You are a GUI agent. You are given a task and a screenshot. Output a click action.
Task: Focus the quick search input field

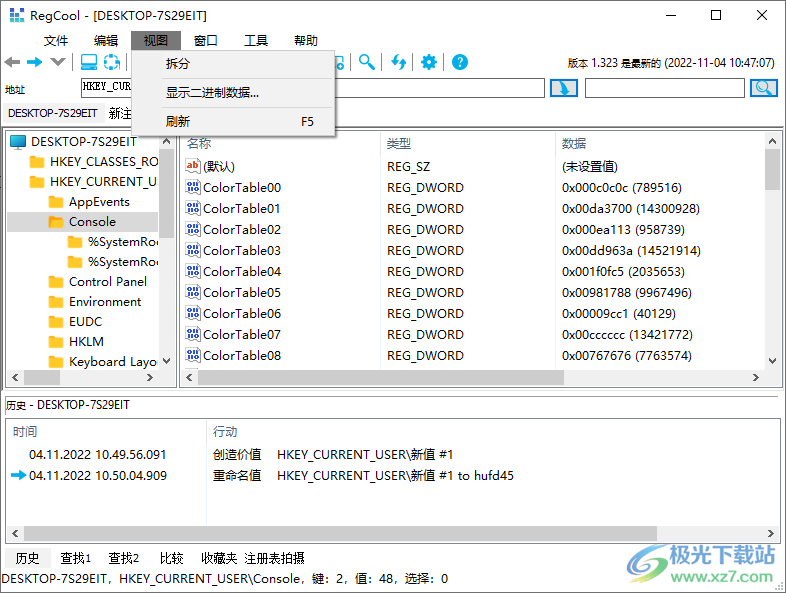click(665, 88)
